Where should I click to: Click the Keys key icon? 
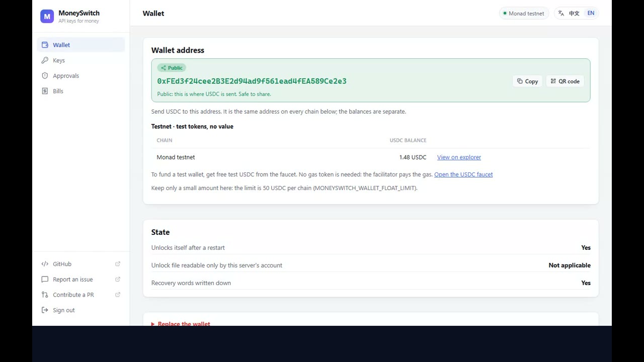(45, 60)
